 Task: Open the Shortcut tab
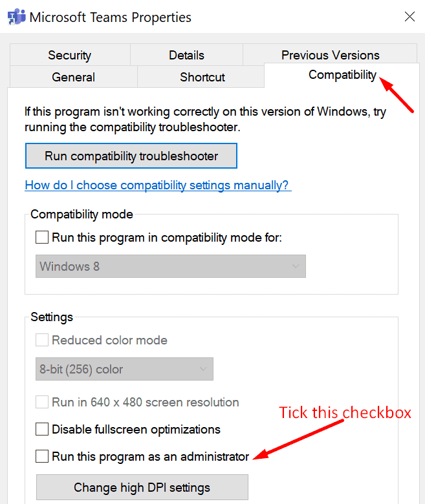pyautogui.click(x=202, y=77)
